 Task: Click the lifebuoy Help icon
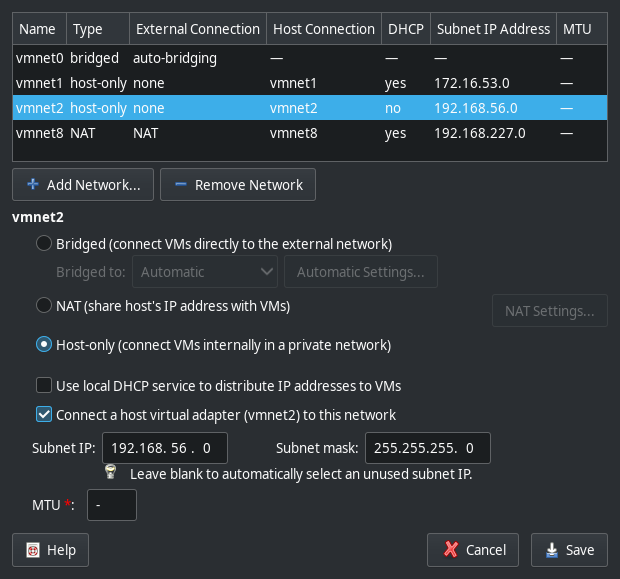pos(33,550)
